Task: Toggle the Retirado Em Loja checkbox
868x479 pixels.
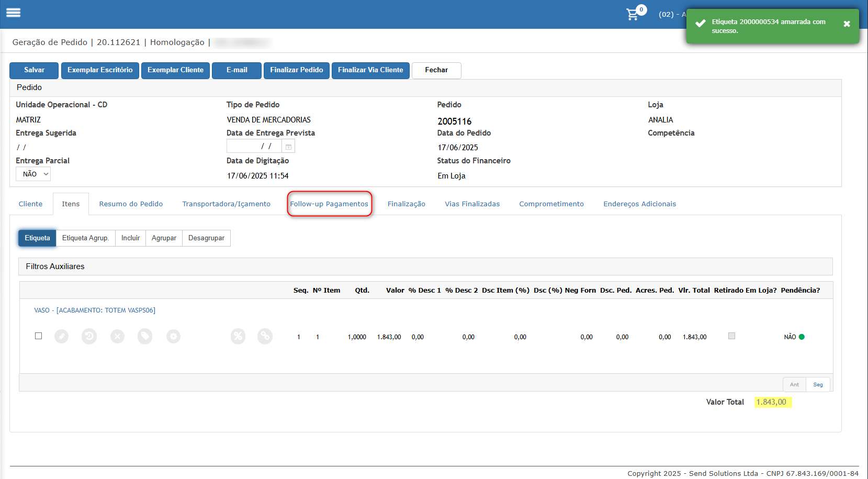Action: [731, 336]
